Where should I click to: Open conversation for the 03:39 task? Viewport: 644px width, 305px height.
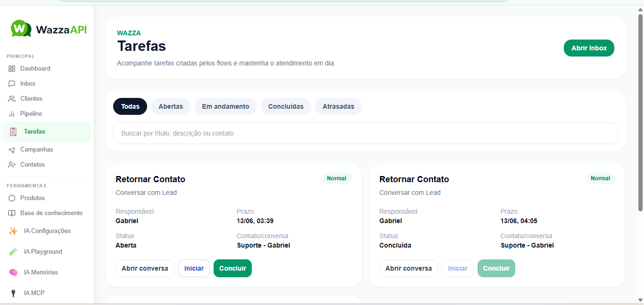pos(145,268)
